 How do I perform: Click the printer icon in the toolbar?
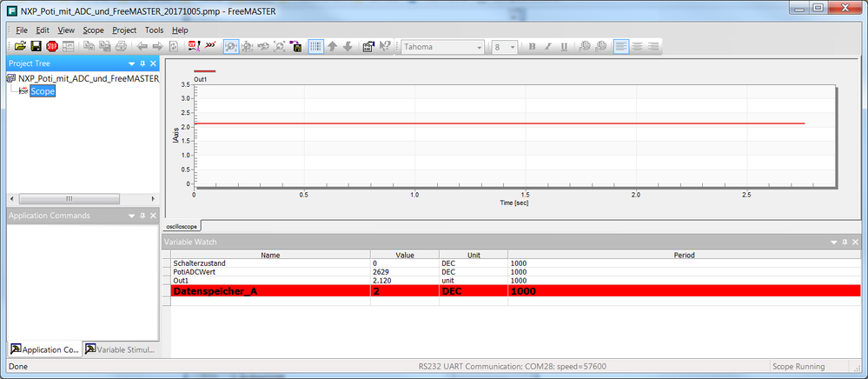(121, 47)
